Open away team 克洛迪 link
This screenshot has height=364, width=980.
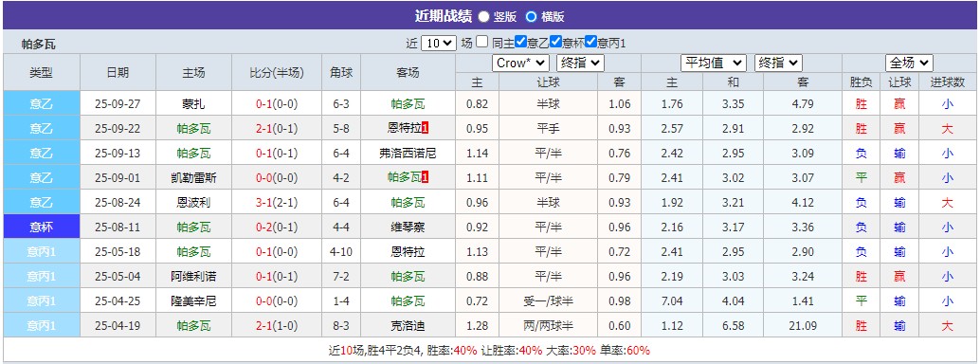click(408, 326)
